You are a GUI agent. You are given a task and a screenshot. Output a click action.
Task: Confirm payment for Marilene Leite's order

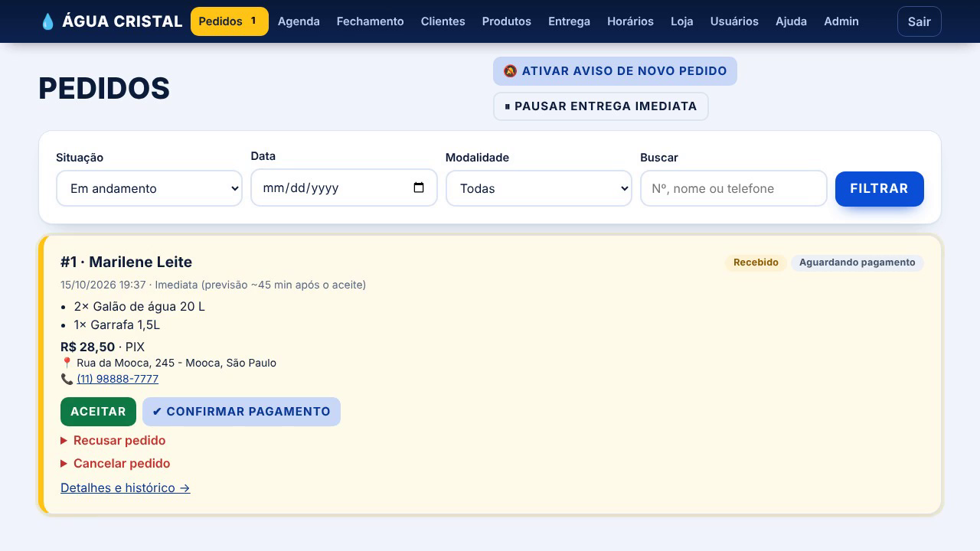click(x=241, y=412)
